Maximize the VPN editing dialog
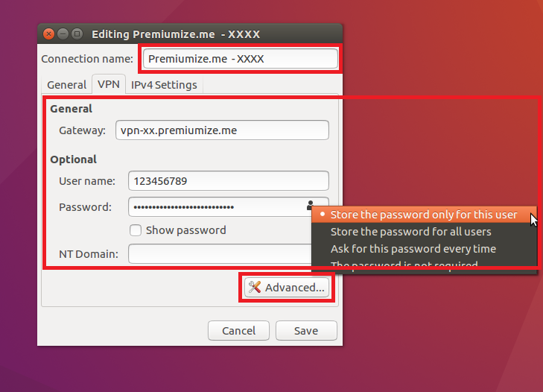The image size is (543, 392). click(x=77, y=34)
